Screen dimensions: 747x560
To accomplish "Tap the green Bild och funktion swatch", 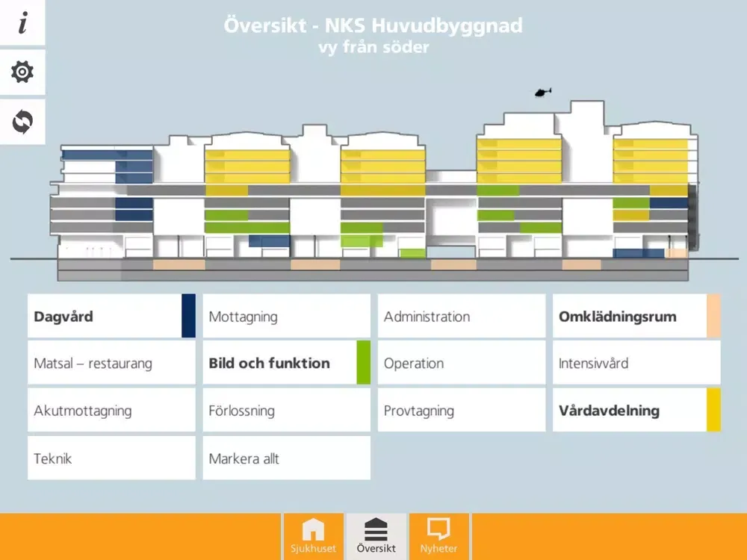I will coord(364,363).
